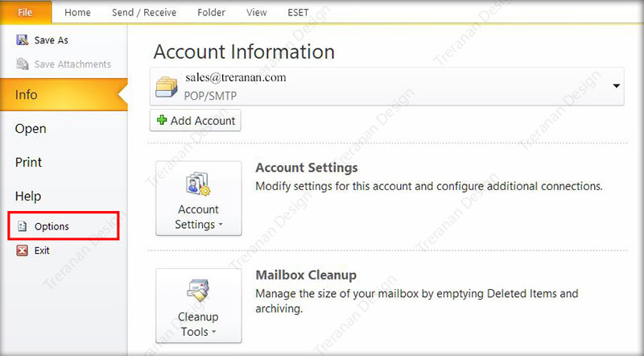
Task: Open the Open section
Action: (31, 129)
